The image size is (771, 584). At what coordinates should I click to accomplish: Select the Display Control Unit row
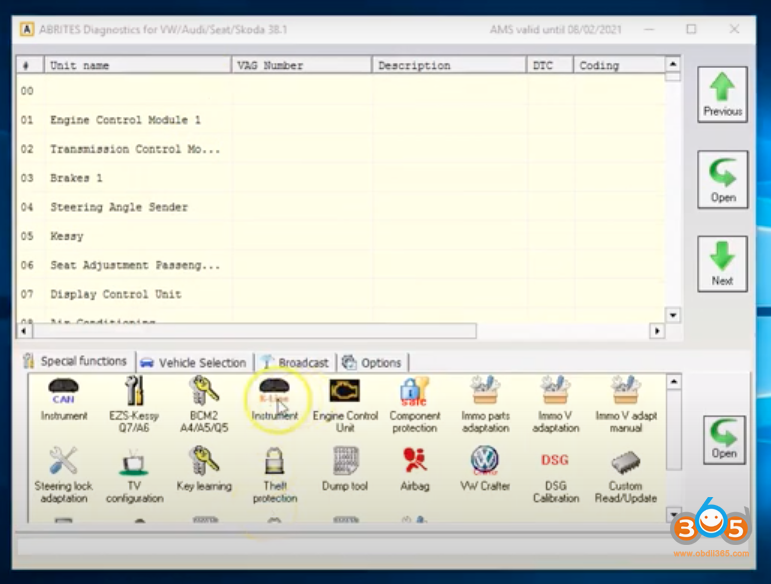pyautogui.click(x=341, y=294)
